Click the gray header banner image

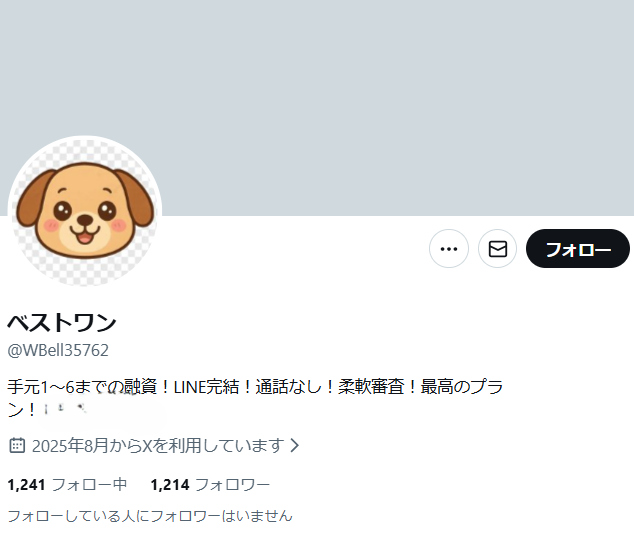pyautogui.click(x=317, y=108)
